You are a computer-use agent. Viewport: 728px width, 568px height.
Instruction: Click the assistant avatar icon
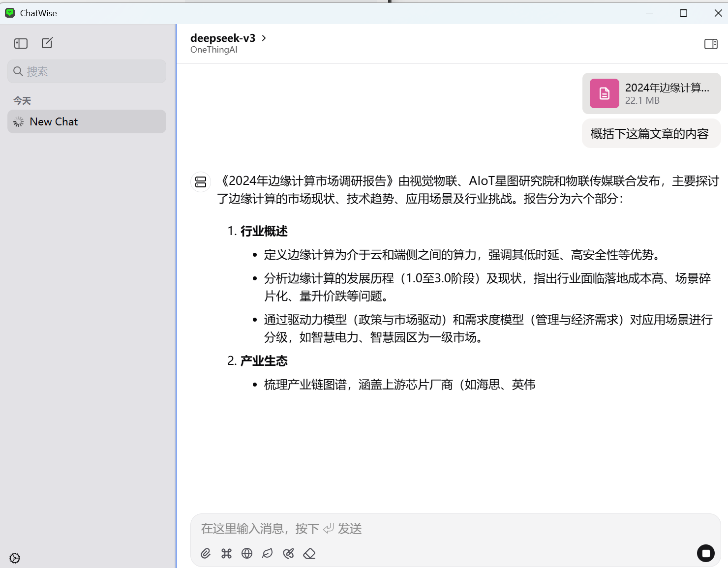coord(201,182)
